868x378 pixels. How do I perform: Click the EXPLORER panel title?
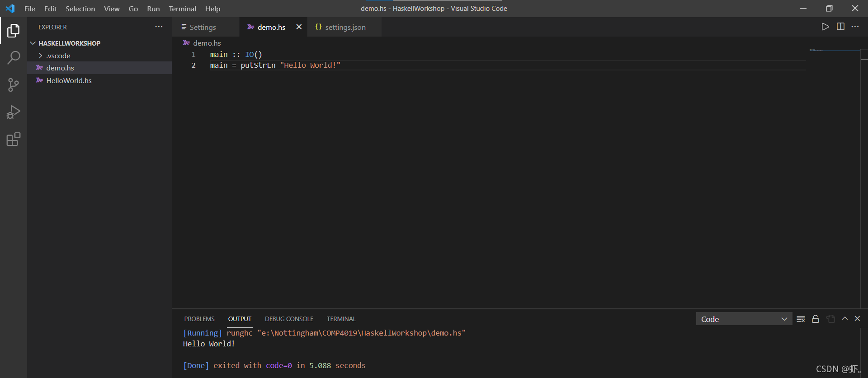(52, 27)
